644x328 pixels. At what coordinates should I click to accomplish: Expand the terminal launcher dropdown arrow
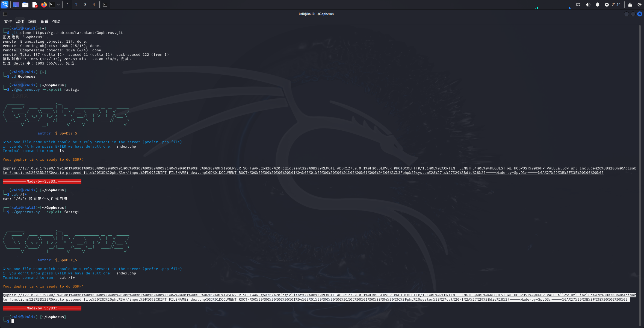point(58,5)
